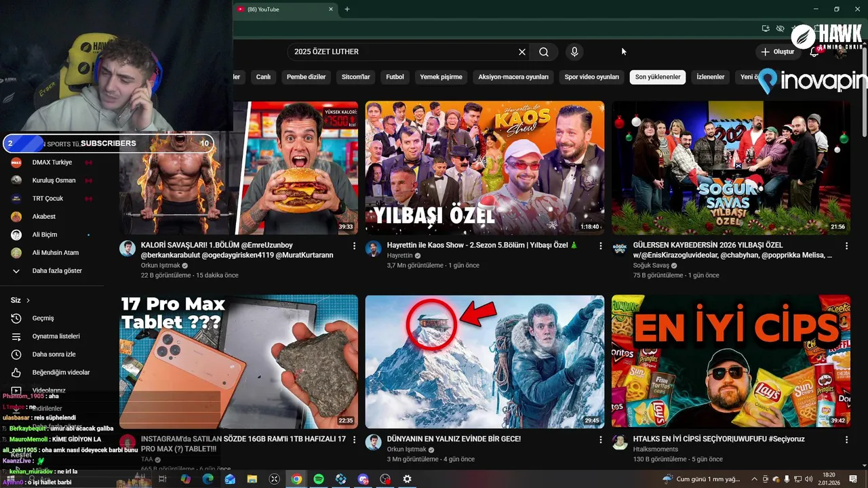The height and width of the screenshot is (488, 868).
Task: Play the 17 Pro Max Tablet thumbnail
Action: click(239, 361)
